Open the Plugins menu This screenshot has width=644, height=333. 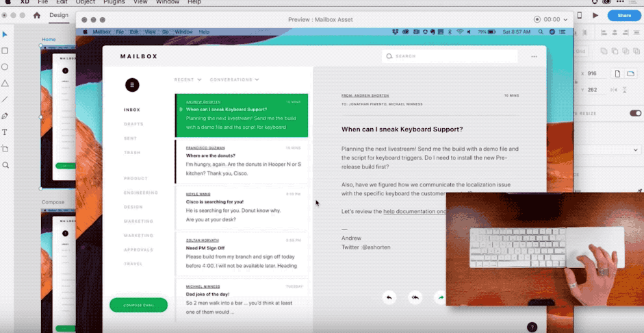coord(113,2)
